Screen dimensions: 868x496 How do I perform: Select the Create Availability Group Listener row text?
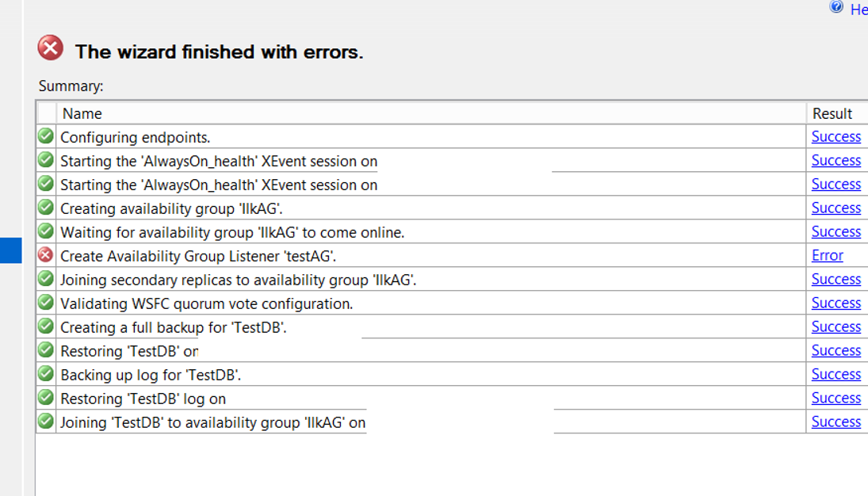pyautogui.click(x=197, y=256)
